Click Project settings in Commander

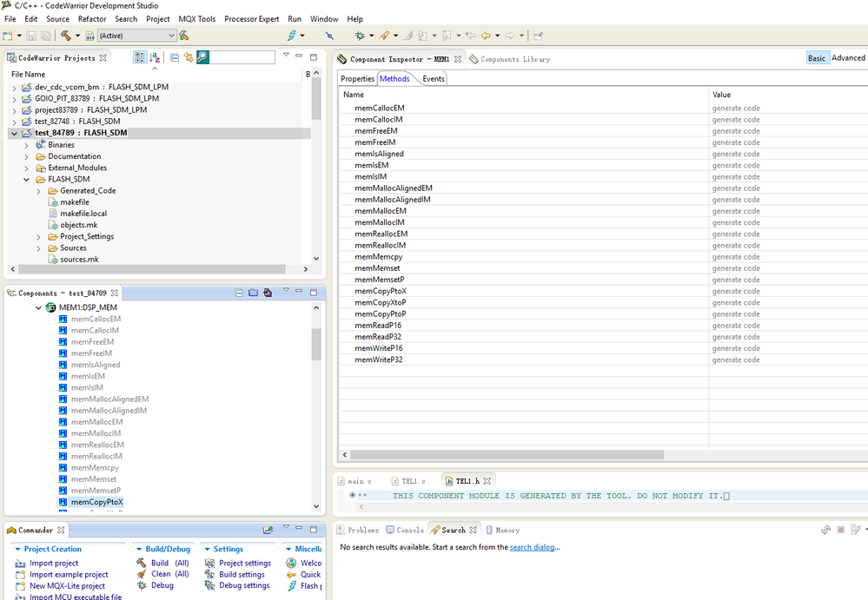245,563
